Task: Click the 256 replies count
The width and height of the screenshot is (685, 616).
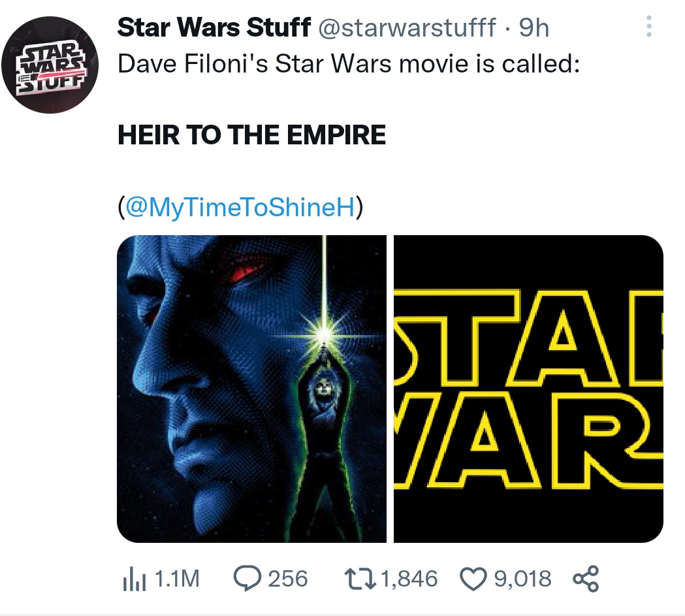Action: [x=288, y=578]
